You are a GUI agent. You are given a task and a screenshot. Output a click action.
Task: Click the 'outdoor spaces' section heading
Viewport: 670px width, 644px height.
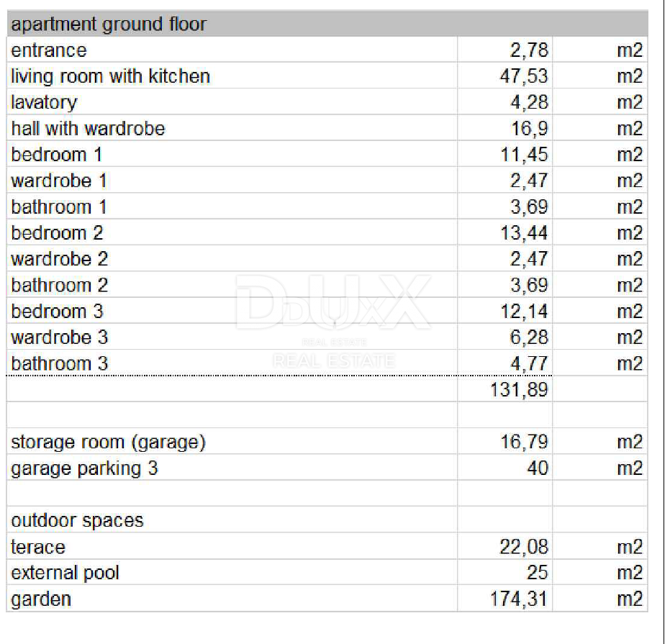77,520
